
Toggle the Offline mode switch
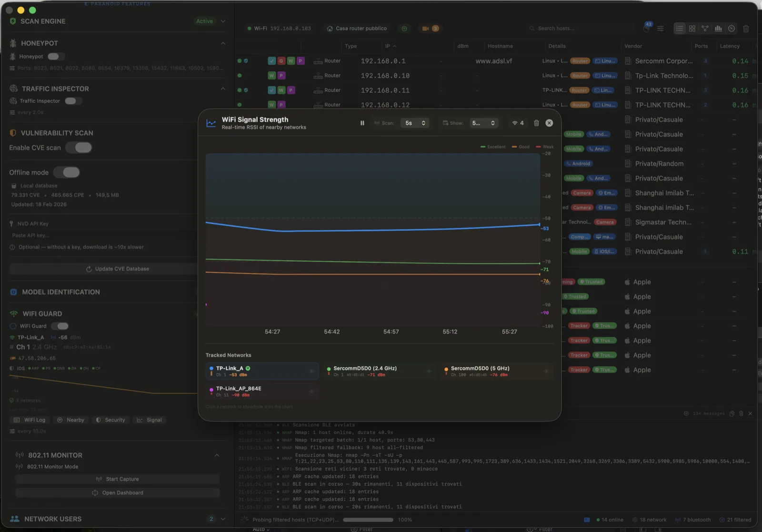click(x=67, y=172)
